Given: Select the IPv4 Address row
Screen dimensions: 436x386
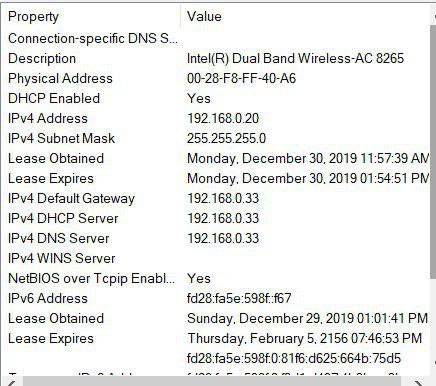Looking at the screenshot, I should tap(216, 118).
